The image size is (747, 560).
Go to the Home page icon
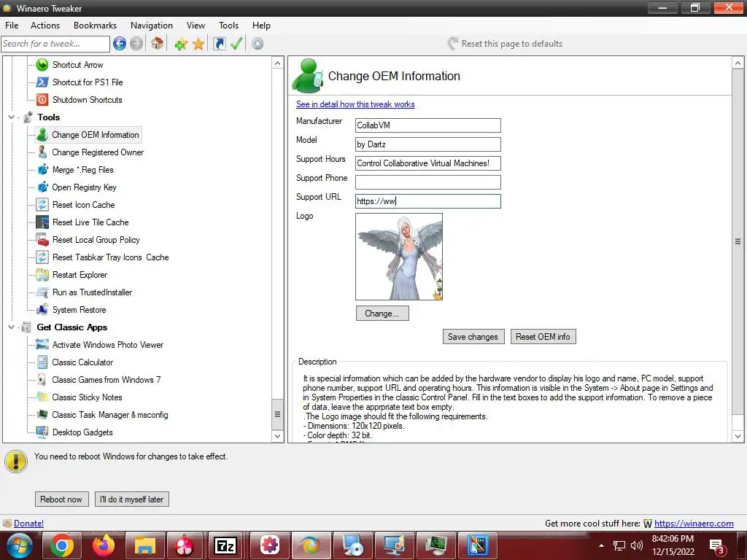(x=158, y=44)
